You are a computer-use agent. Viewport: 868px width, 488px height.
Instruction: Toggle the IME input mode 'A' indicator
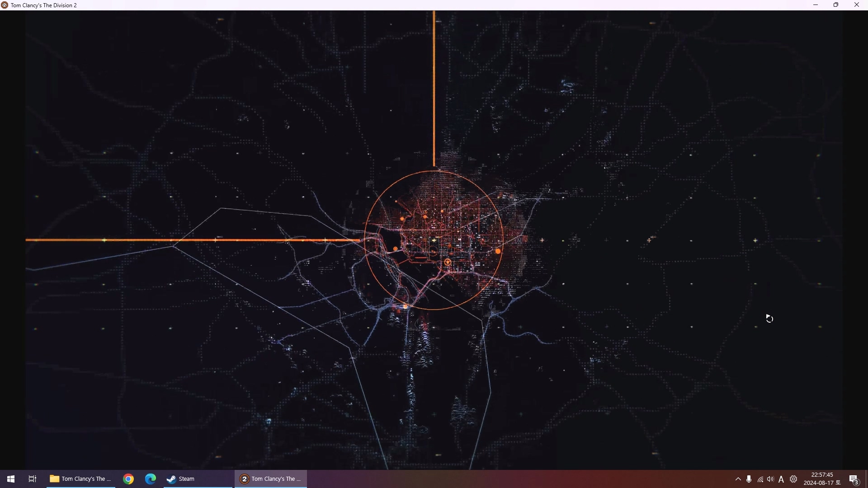[781, 479]
